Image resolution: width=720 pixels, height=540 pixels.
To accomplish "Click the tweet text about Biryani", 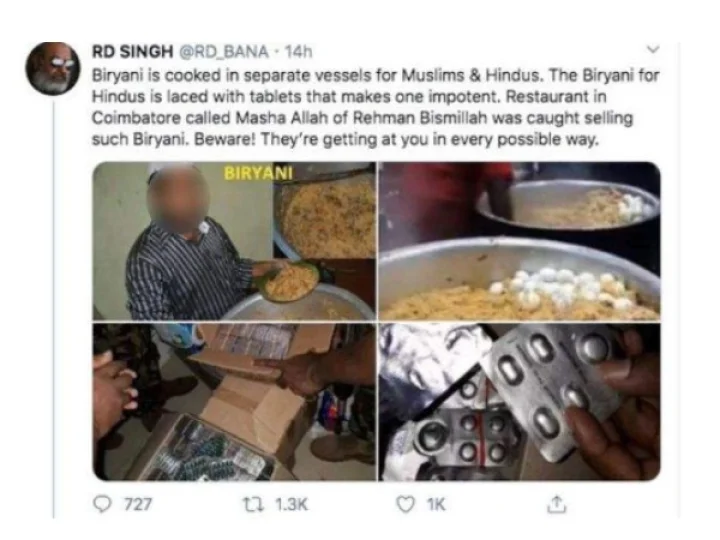I will [x=376, y=107].
